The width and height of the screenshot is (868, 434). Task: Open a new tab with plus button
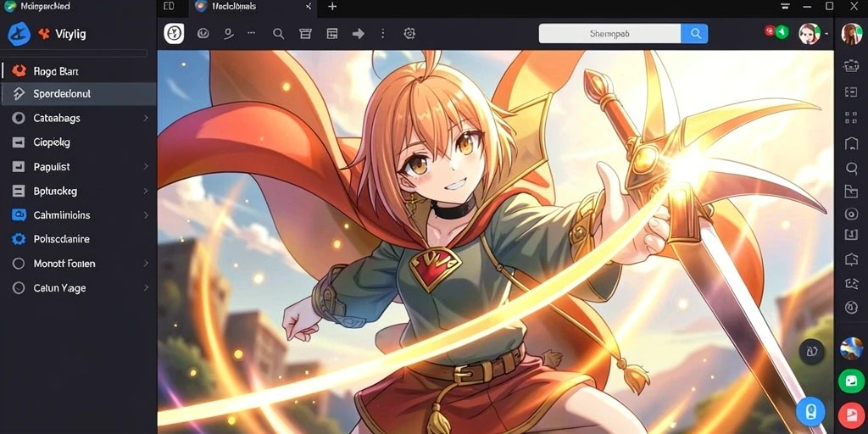pos(332,7)
